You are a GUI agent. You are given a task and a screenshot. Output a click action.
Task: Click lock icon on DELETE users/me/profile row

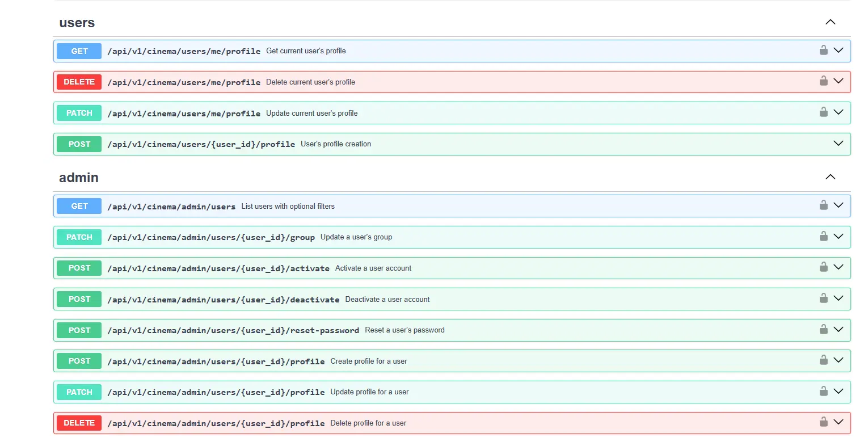point(823,81)
